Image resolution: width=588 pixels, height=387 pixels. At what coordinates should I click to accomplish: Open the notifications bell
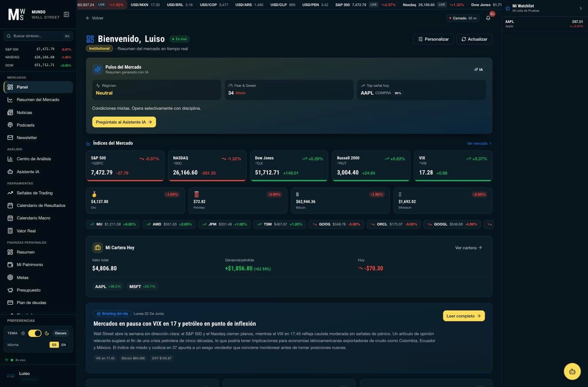(x=488, y=18)
